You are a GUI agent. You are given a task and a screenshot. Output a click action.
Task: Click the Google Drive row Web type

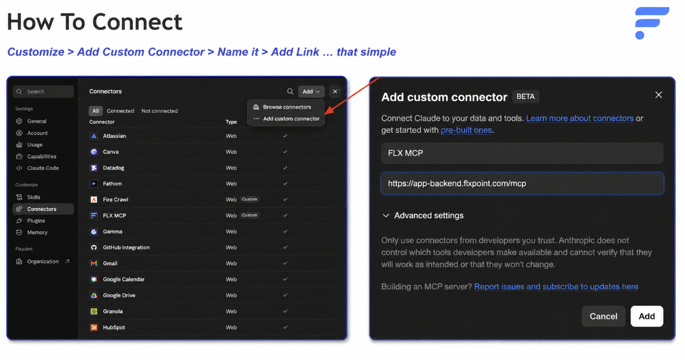[x=231, y=295]
